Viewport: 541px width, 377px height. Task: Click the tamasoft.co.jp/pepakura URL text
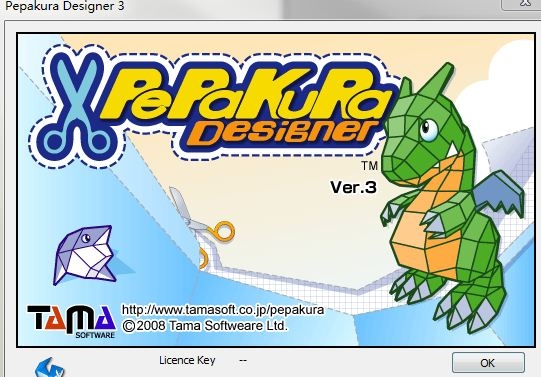point(223,310)
